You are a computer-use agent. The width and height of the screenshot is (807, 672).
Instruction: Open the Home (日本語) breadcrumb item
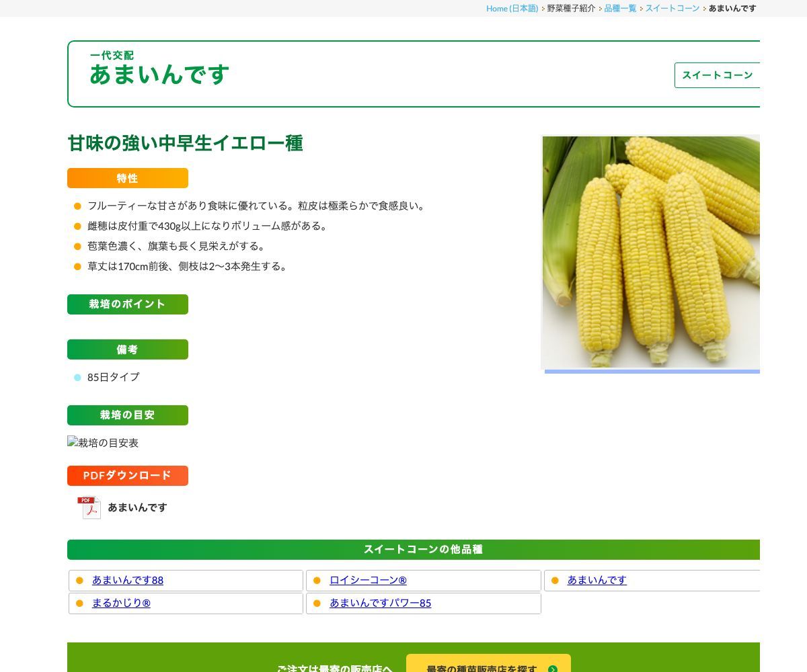(x=512, y=8)
